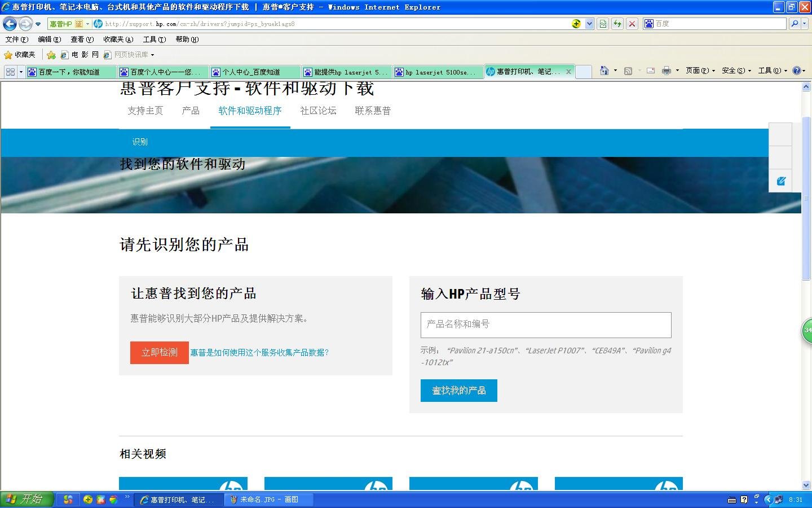
Task: Click the Home icon in command bar
Action: click(x=604, y=71)
